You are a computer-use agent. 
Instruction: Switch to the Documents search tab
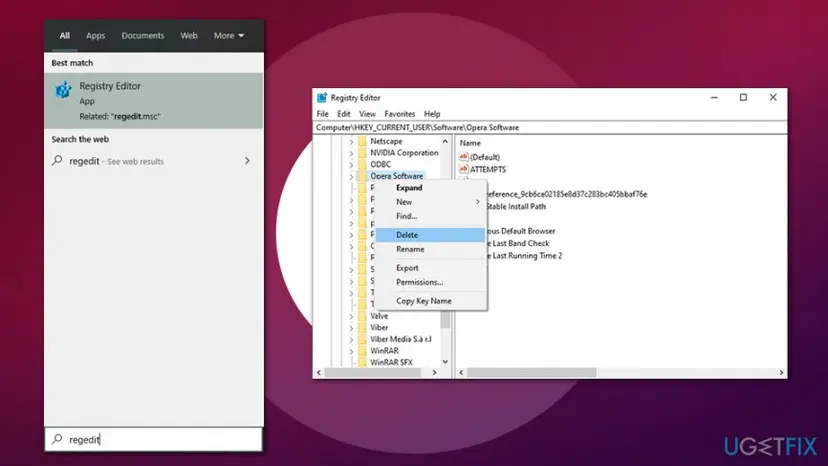(143, 35)
